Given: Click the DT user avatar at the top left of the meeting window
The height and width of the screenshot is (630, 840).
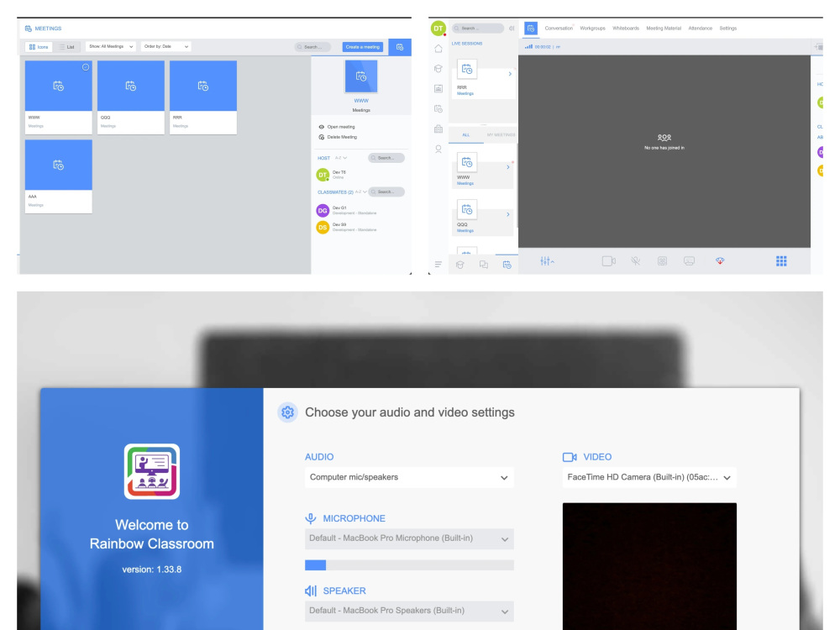Looking at the screenshot, I should [x=438, y=29].
